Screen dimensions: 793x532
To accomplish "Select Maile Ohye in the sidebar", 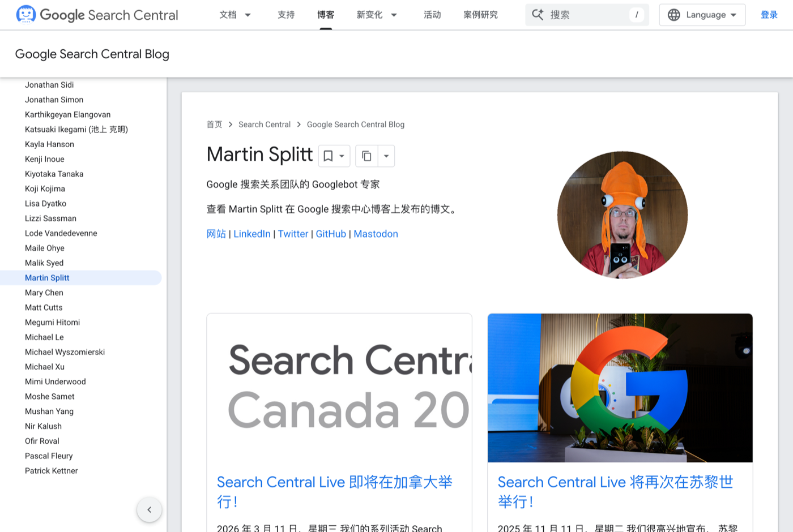I will 45,248.
